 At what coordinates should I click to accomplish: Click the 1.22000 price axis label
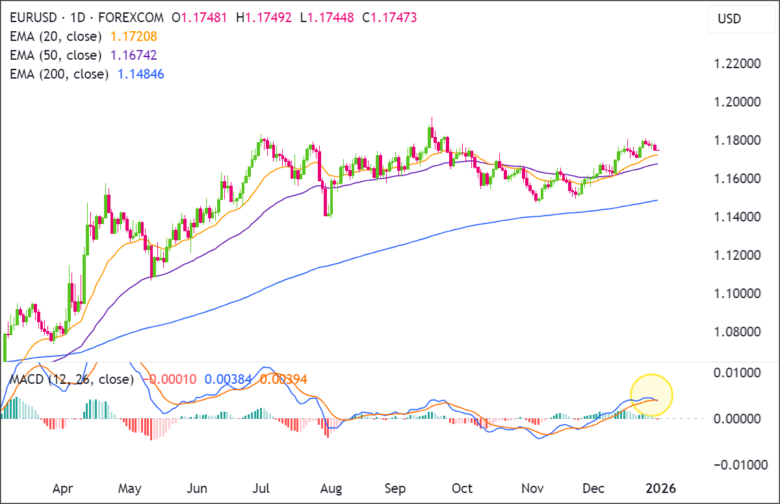click(737, 64)
